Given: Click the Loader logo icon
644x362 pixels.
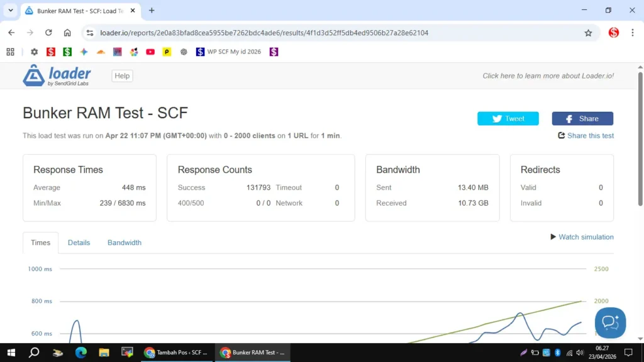Looking at the screenshot, I should [34, 75].
